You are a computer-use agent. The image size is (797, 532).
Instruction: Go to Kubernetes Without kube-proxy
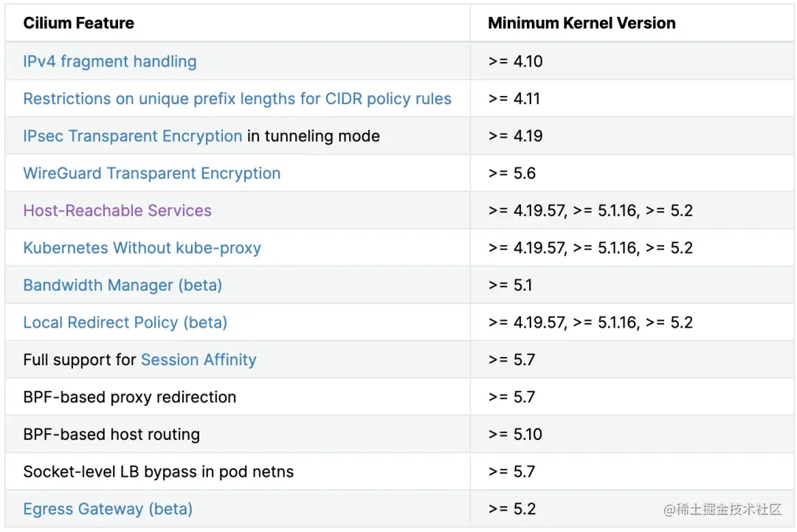pyautogui.click(x=142, y=248)
